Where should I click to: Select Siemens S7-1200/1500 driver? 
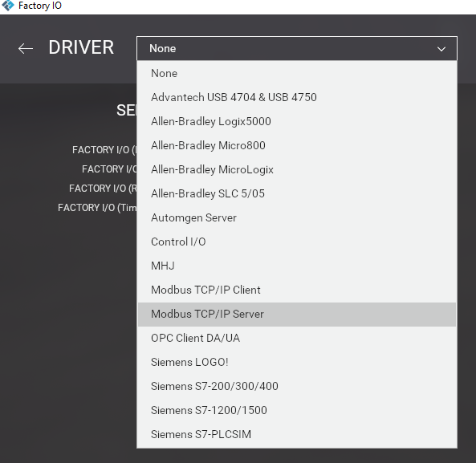pyautogui.click(x=297, y=410)
